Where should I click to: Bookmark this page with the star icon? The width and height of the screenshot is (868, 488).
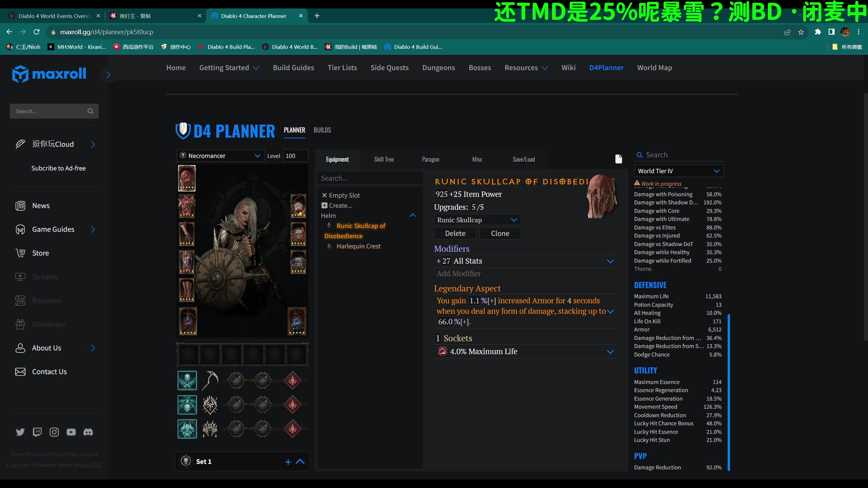coord(801,32)
